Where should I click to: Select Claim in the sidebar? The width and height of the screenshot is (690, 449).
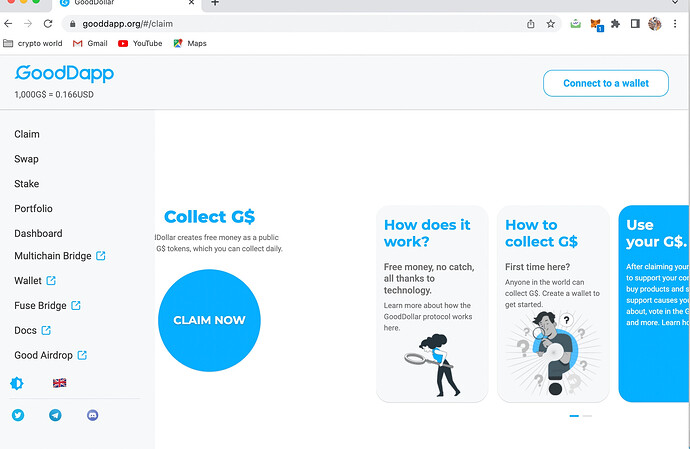click(x=27, y=134)
